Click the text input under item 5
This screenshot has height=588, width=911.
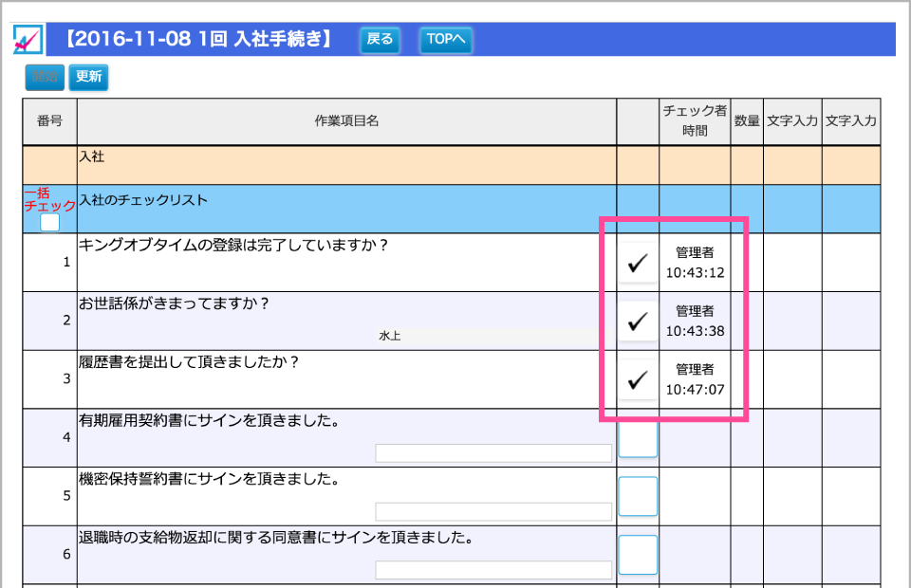pos(493,511)
